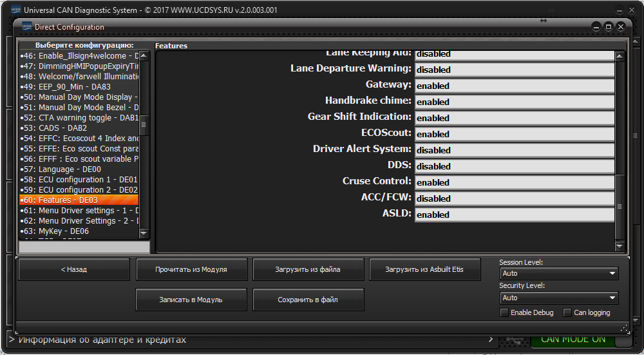644x355 pixels.
Task: Maximize the Direct Configuration dialog
Action: pyautogui.click(x=609, y=27)
